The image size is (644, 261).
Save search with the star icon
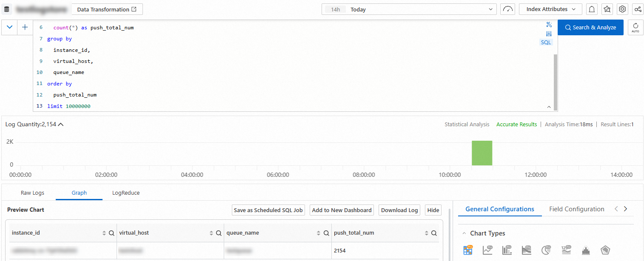(607, 9)
